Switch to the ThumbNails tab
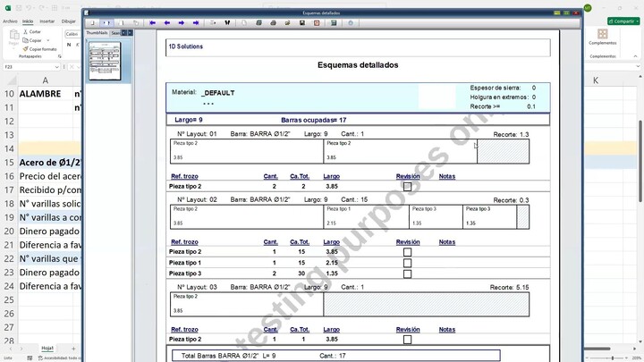The width and height of the screenshot is (644, 362). coord(97,33)
